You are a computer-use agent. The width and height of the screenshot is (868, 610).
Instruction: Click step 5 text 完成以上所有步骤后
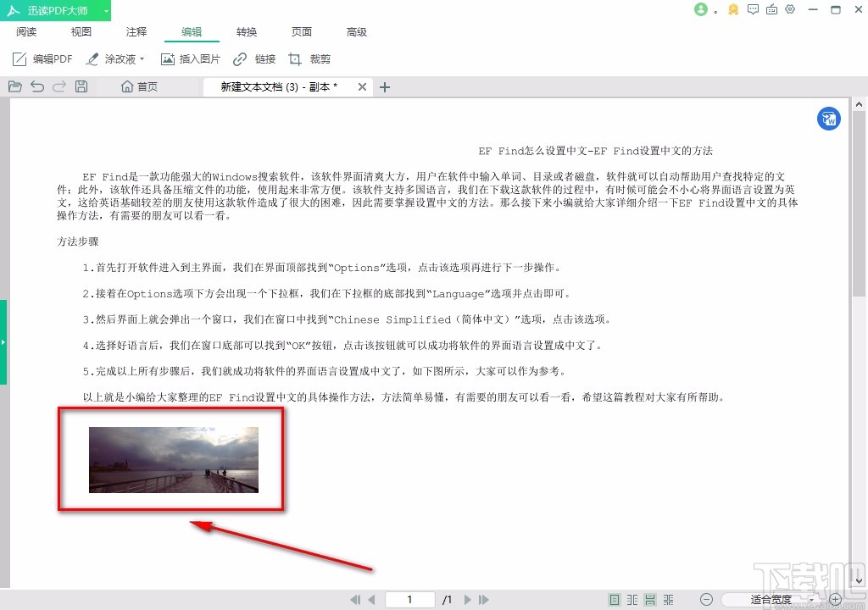click(x=325, y=371)
